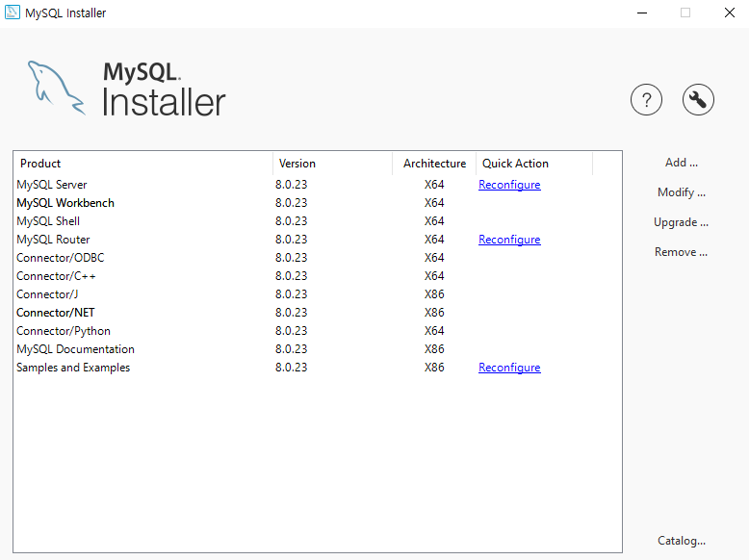This screenshot has width=749, height=560.
Task: Select the Connector/Python row
Action: [318, 331]
